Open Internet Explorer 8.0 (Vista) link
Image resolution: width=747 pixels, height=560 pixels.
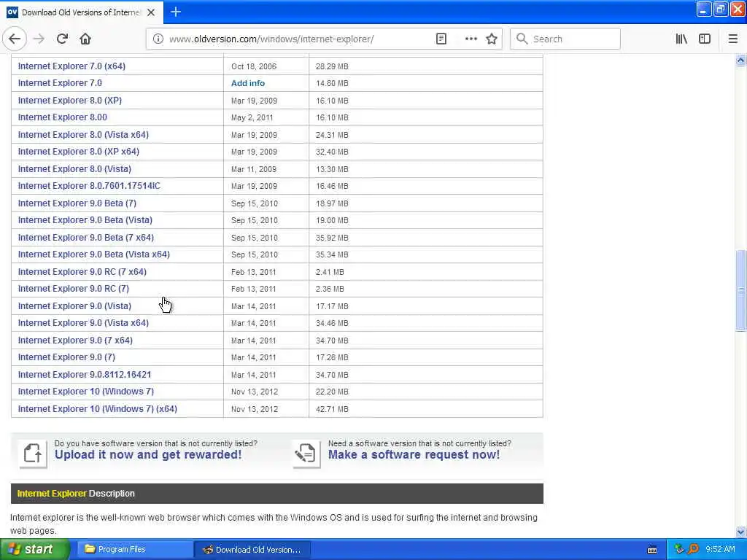coord(74,169)
